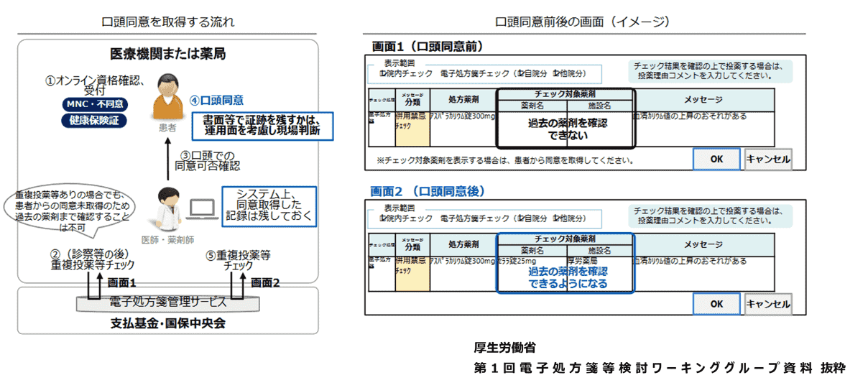This screenshot has height=388, width=868.
Task: Click 医療機関または薬局 heading
Action: point(167,54)
